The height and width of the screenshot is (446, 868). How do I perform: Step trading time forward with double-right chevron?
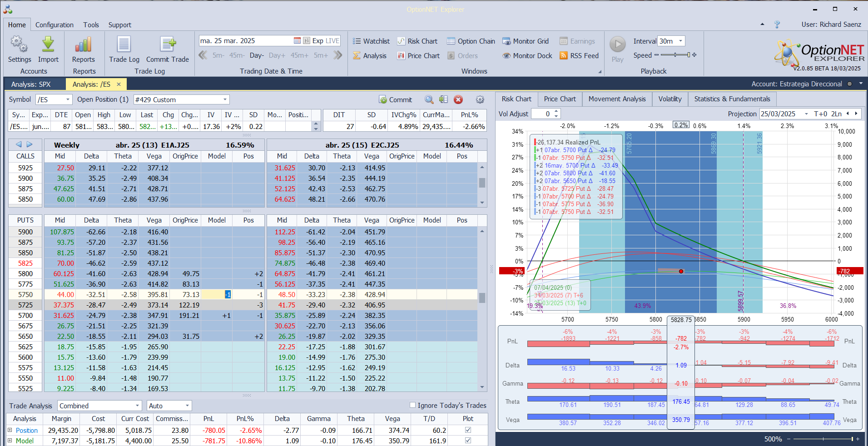[x=337, y=55]
